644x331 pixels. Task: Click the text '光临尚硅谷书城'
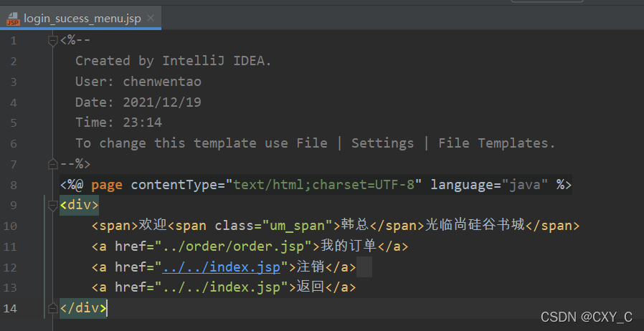pos(474,226)
